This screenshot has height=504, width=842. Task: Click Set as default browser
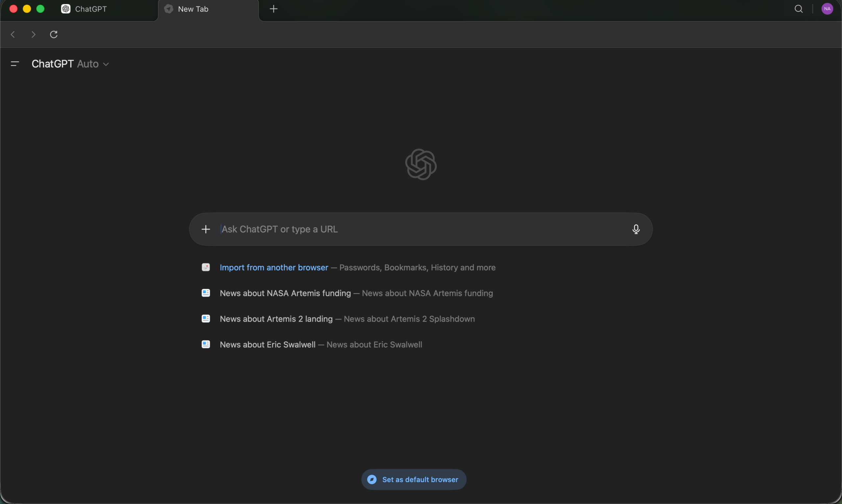tap(413, 479)
